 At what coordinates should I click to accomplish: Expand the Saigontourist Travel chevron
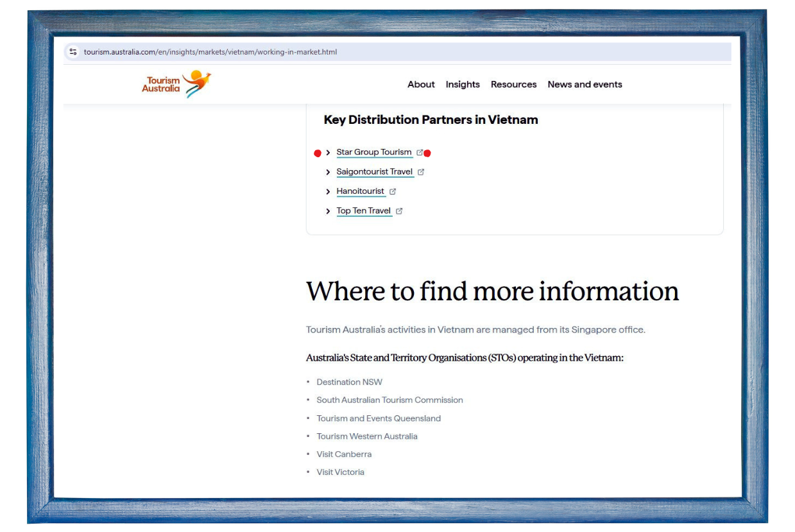click(328, 172)
